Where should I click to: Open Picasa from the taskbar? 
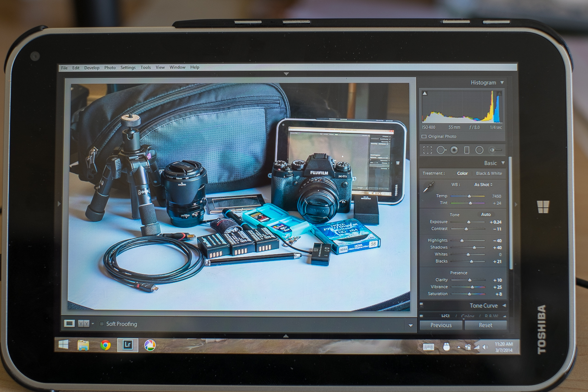click(x=150, y=345)
